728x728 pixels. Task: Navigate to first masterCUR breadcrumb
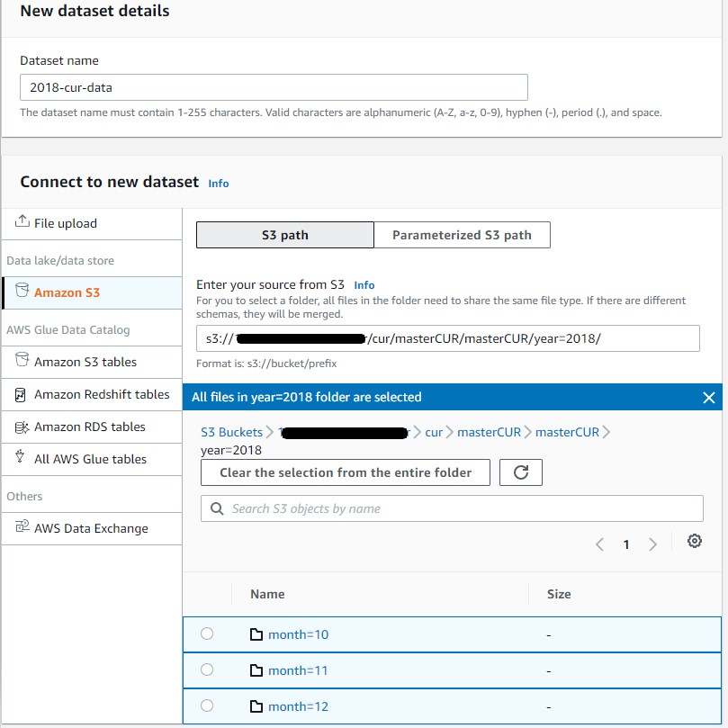coord(489,432)
